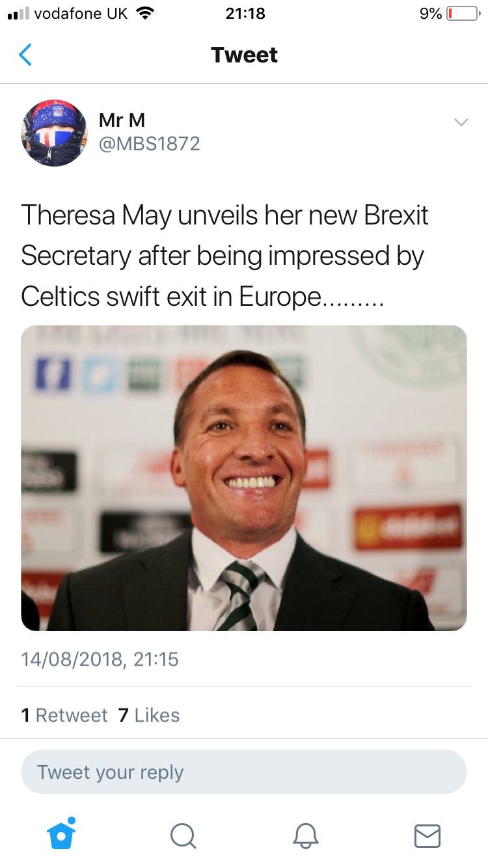
Task: Tap the Wi-Fi signal icon
Action: point(146,12)
